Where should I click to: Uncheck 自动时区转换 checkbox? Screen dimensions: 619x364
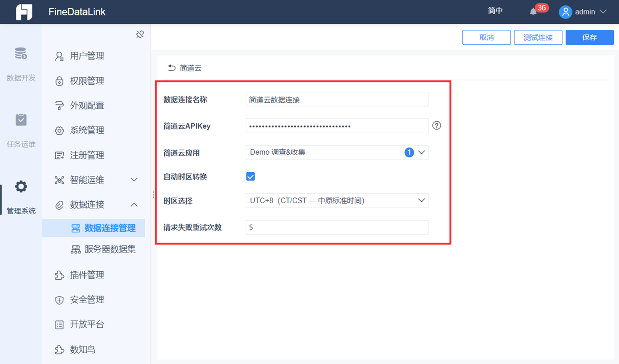click(x=250, y=177)
